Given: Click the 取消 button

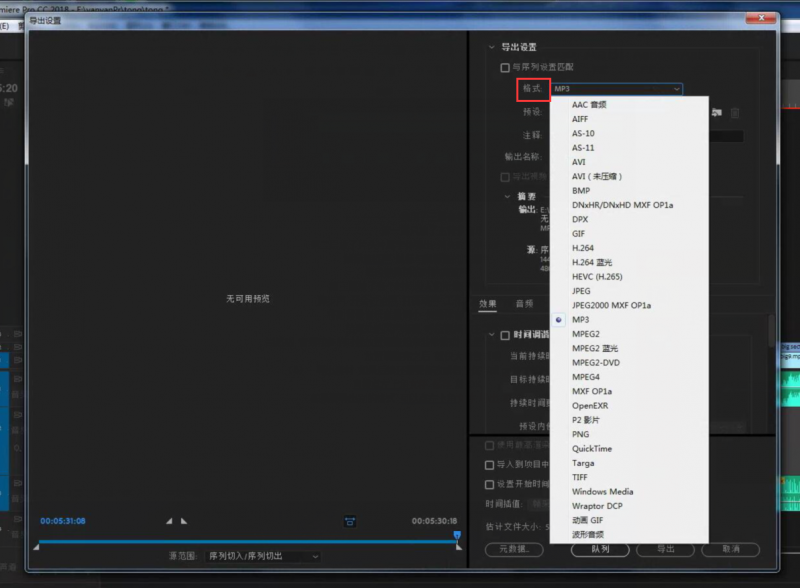Looking at the screenshot, I should [729, 549].
